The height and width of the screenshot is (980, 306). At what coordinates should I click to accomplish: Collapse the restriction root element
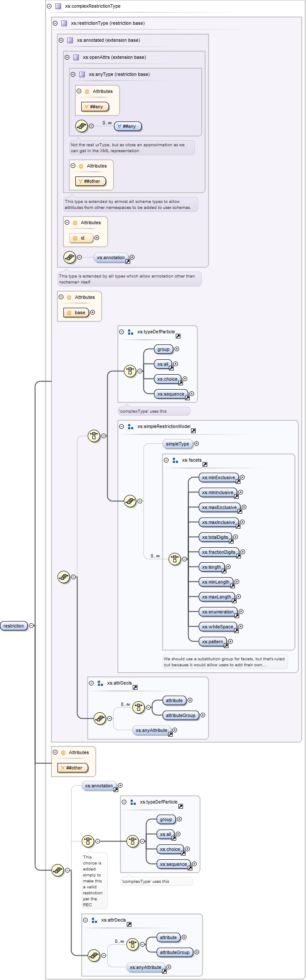pos(31,626)
